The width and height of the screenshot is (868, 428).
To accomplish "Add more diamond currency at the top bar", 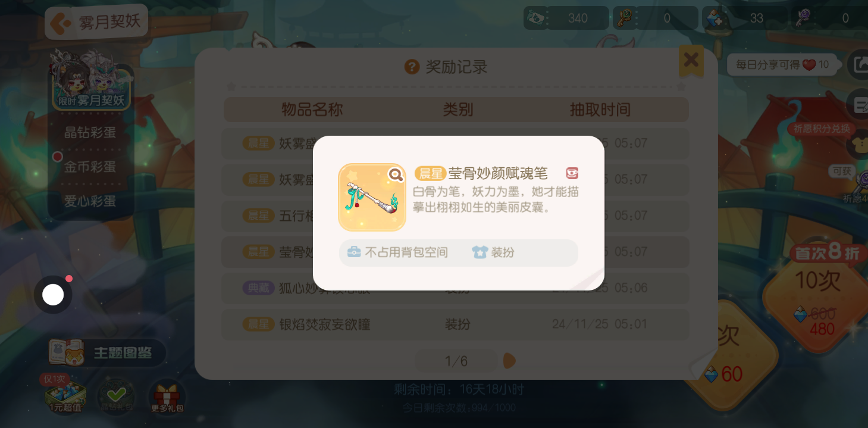I will (715, 18).
